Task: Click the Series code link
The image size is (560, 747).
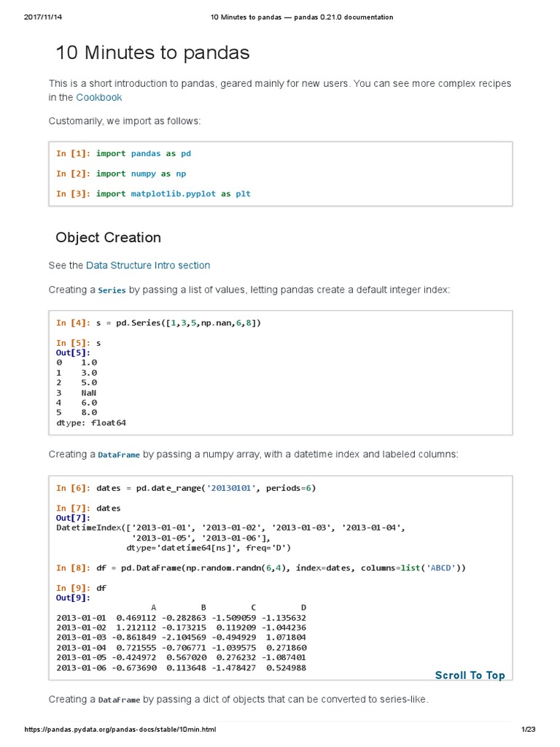Action: click(112, 290)
